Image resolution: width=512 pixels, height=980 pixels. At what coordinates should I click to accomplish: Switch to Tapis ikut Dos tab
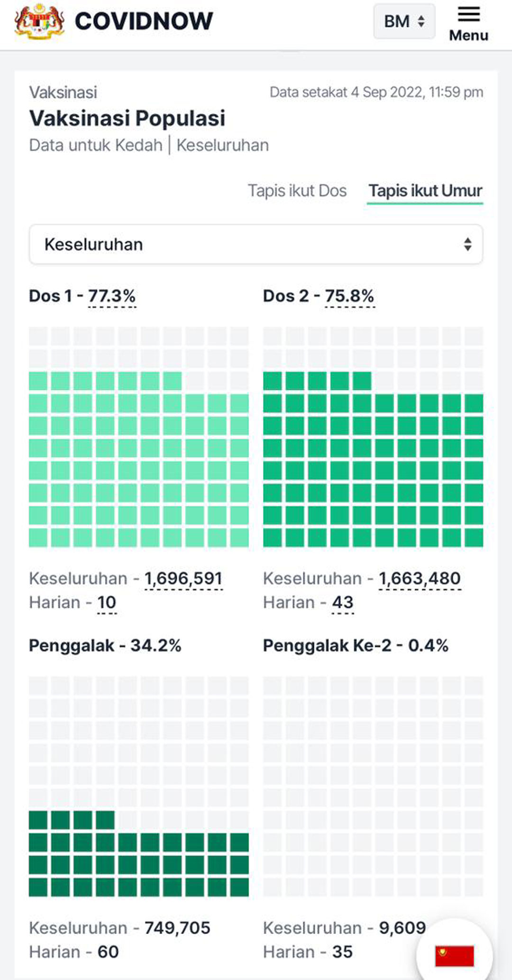click(297, 191)
